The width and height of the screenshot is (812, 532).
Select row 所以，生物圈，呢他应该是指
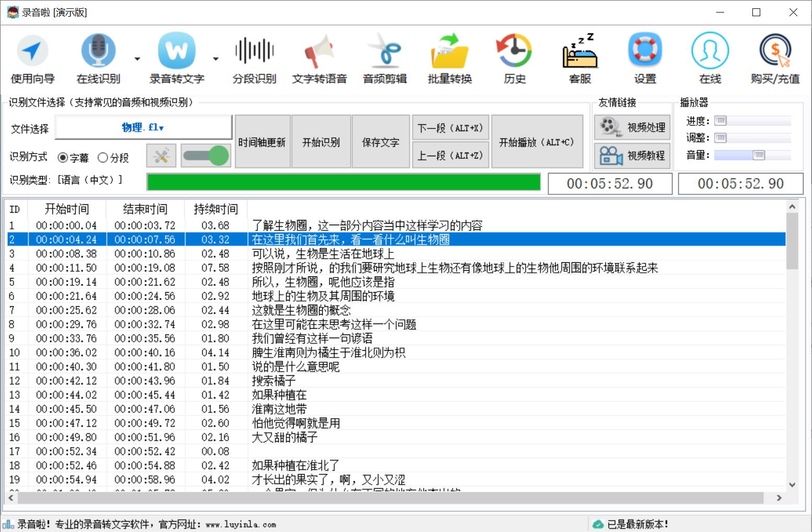(396, 282)
